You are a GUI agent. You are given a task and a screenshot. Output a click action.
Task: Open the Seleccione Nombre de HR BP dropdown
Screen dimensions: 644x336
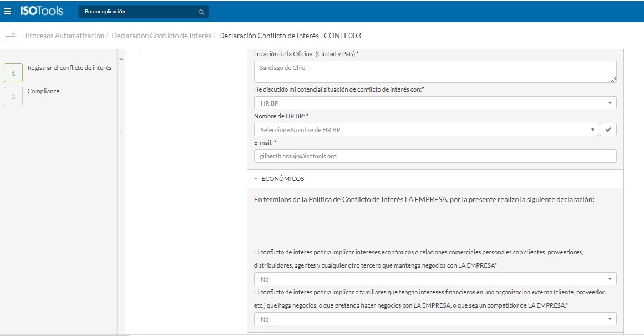coord(426,129)
